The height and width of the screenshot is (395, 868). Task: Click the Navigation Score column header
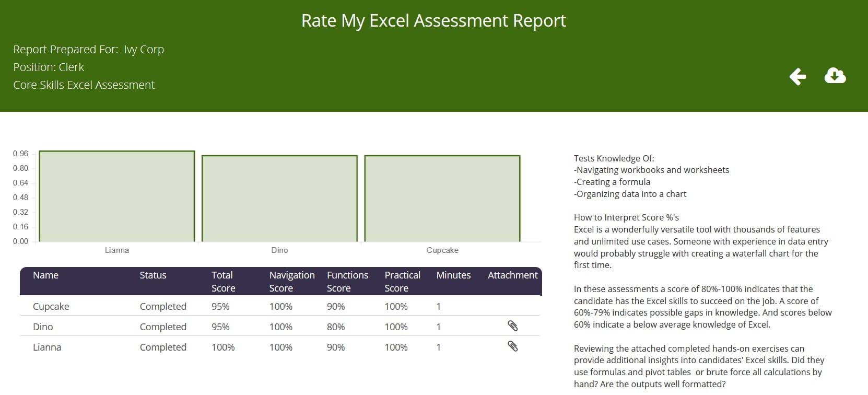[291, 281]
